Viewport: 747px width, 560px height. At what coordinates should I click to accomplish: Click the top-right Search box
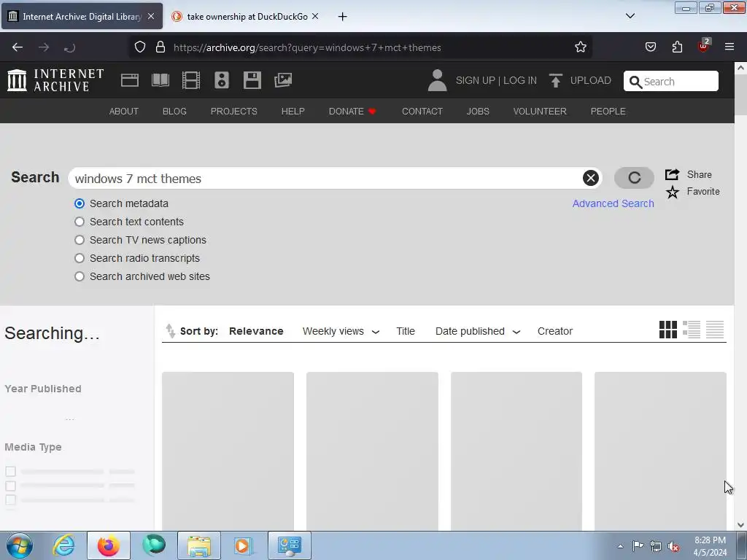(x=671, y=81)
